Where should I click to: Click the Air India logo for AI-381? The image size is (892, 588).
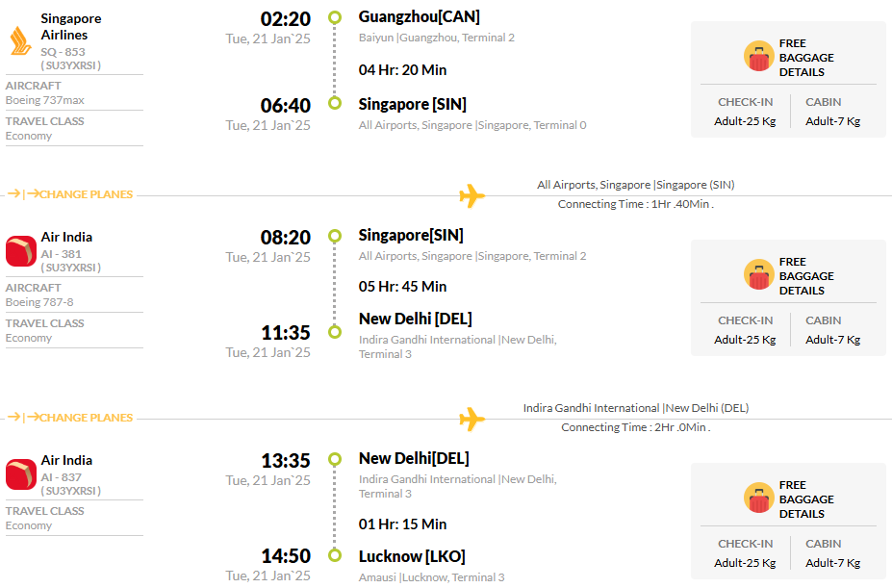(x=21, y=251)
